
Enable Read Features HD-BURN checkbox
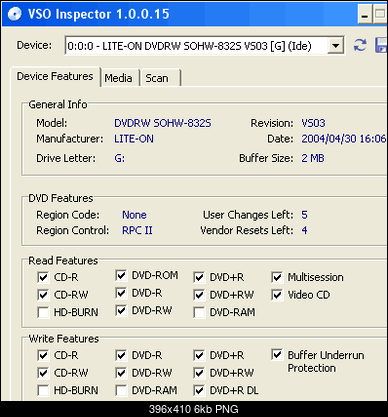coord(43,312)
